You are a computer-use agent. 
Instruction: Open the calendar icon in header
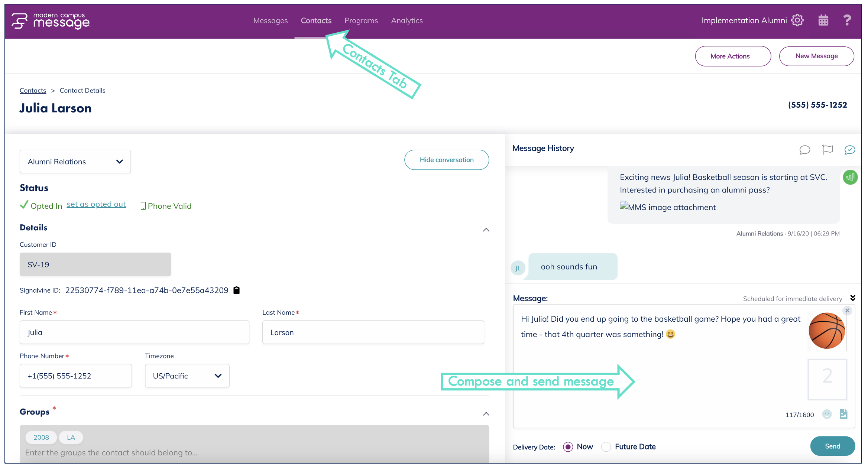(x=823, y=20)
